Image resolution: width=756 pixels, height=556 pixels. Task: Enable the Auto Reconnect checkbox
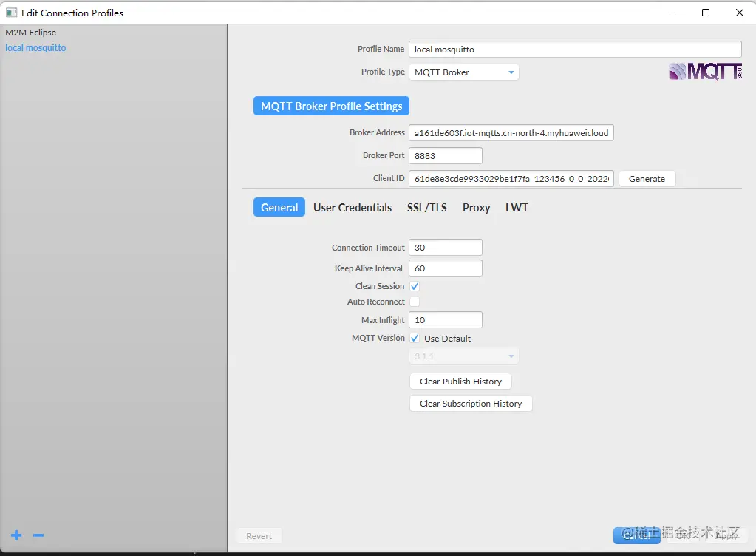coord(415,302)
